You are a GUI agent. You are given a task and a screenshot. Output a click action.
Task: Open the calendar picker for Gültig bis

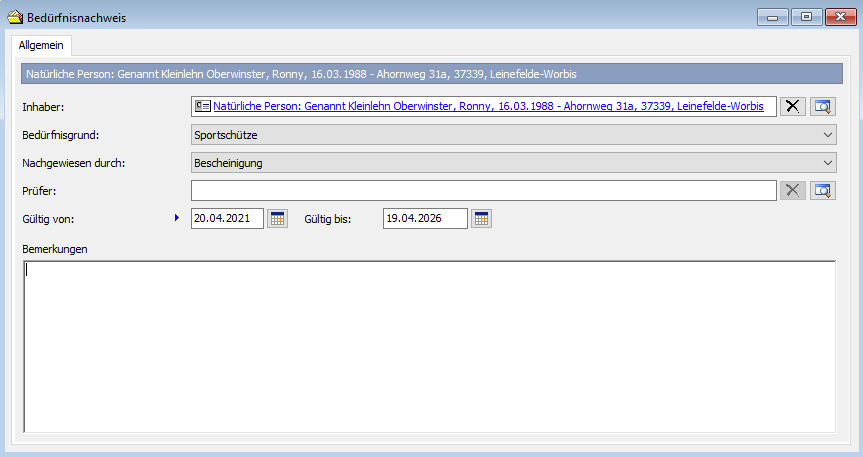(482, 218)
